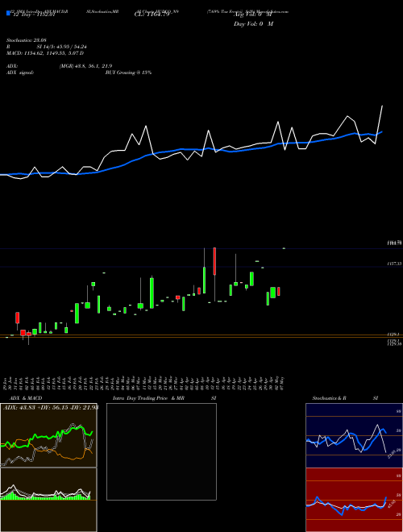The height and width of the screenshot is (532, 403).
Task: Click the empty intraday trading price panel
Action: tap(161, 451)
